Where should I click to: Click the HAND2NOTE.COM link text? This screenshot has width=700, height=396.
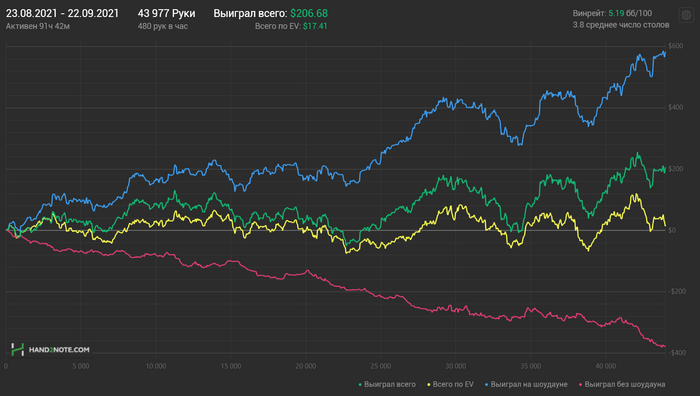59,350
